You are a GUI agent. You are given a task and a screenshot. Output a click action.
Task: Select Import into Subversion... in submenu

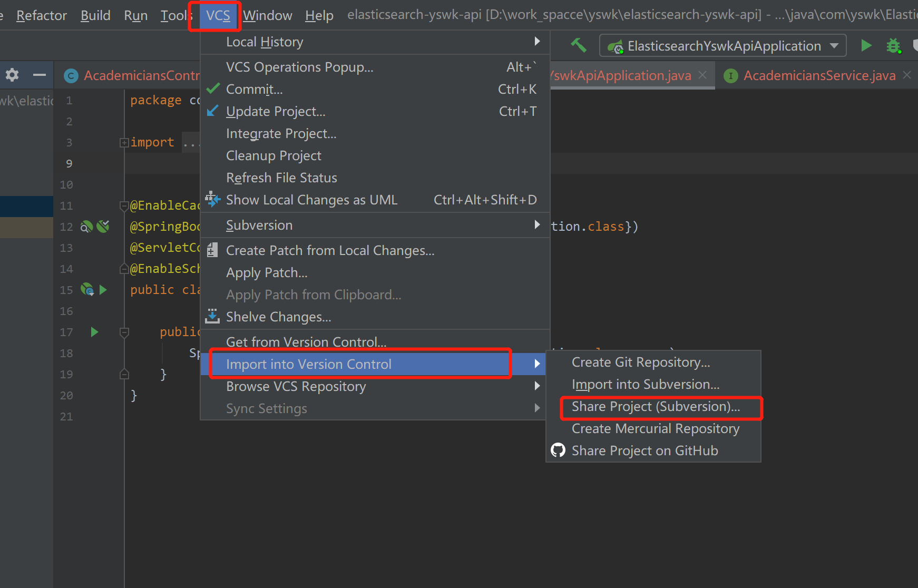tap(653, 384)
